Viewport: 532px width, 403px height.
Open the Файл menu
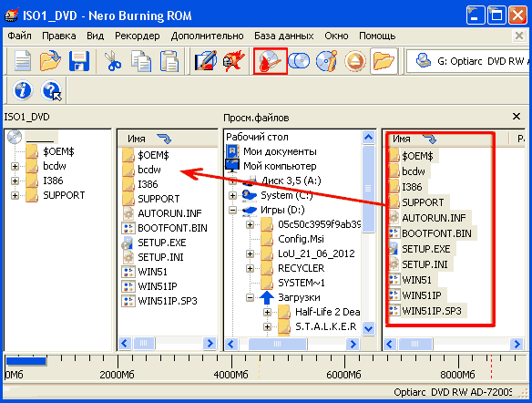pyautogui.click(x=20, y=36)
